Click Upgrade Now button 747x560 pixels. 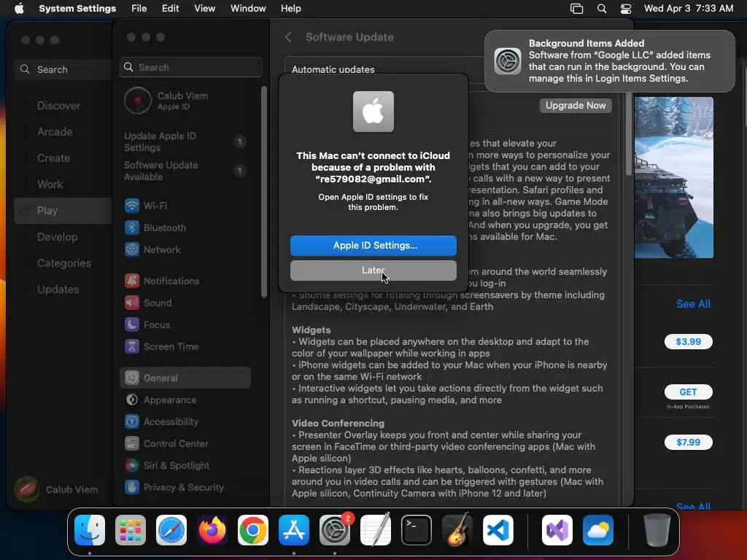click(x=576, y=105)
